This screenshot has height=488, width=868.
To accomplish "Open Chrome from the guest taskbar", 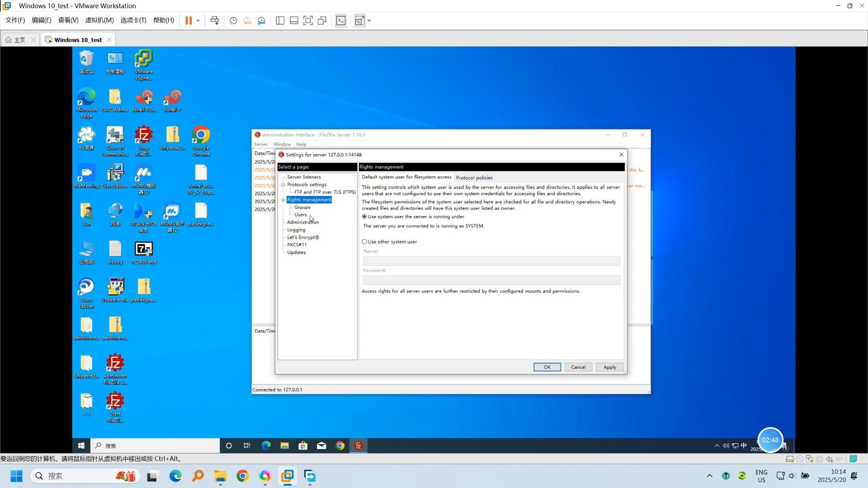I will point(340,446).
